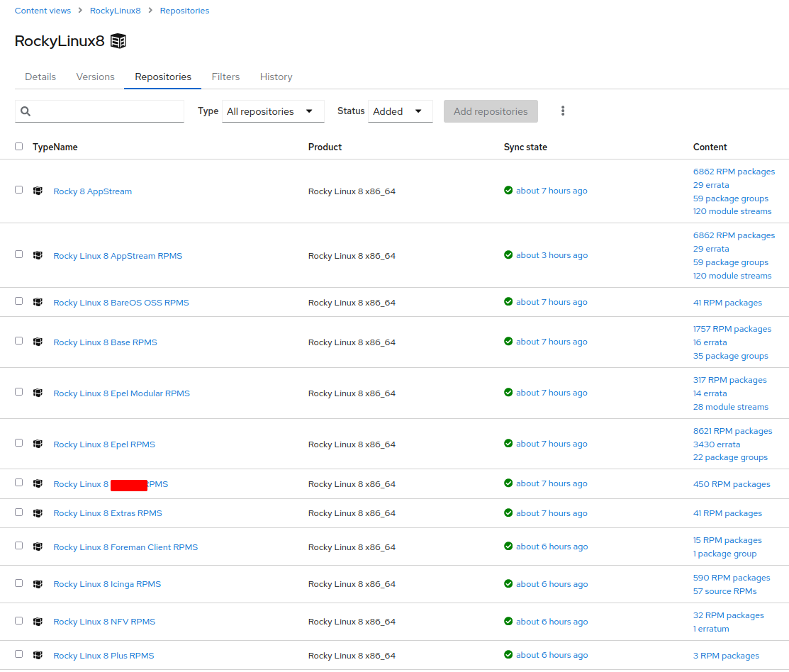Open the 28 module streams link
Image resolution: width=789 pixels, height=672 pixels.
tap(731, 407)
